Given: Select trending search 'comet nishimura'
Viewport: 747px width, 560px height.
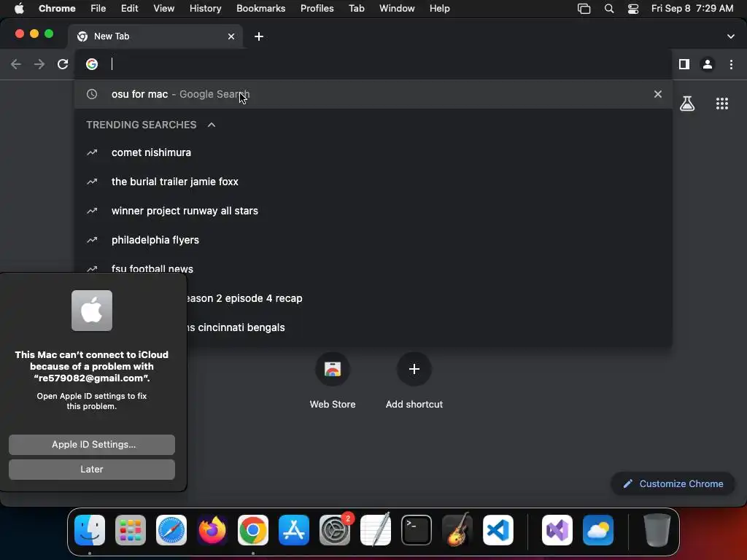Looking at the screenshot, I should click(x=373, y=152).
